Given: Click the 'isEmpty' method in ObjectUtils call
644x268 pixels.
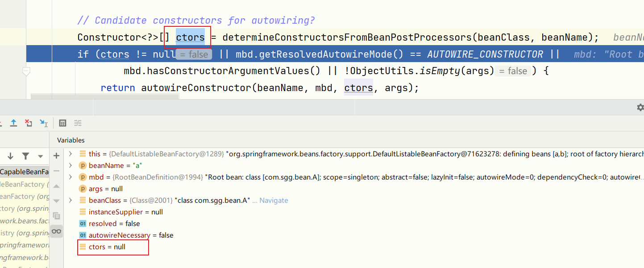Looking at the screenshot, I should [x=440, y=71].
